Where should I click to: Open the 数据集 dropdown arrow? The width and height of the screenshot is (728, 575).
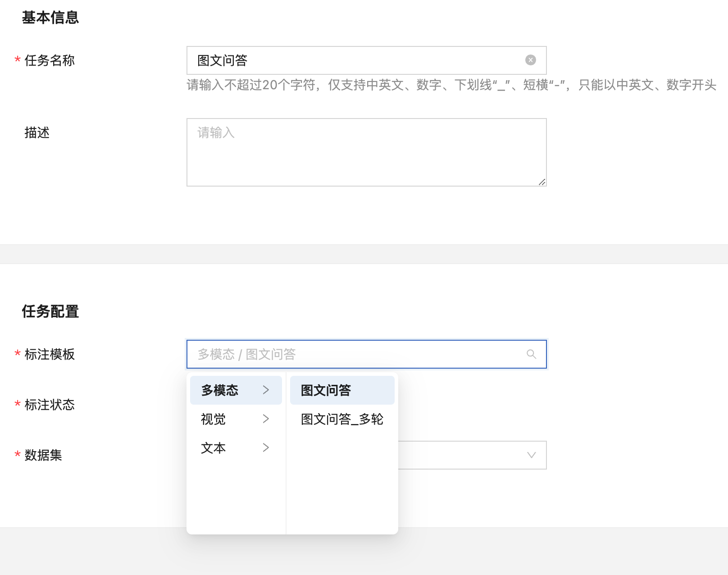point(532,455)
